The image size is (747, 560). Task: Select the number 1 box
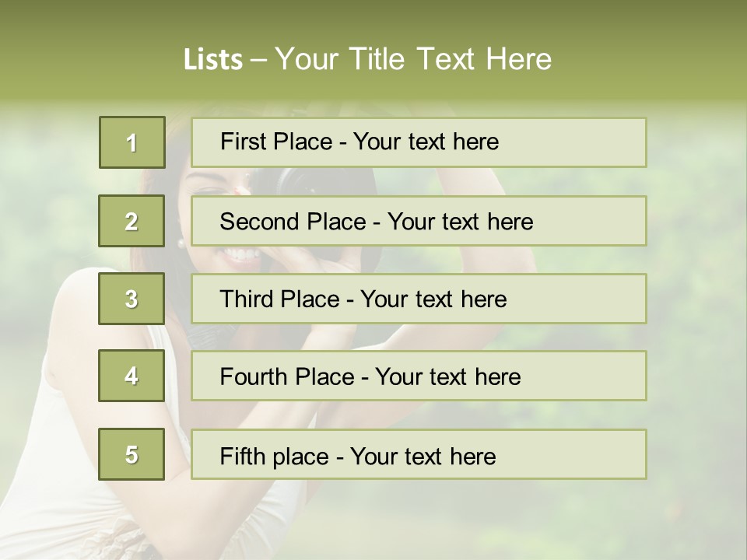click(x=132, y=142)
